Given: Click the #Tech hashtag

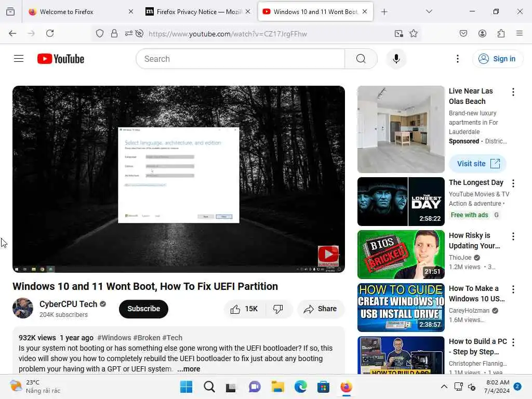Looking at the screenshot, I should [172, 338].
